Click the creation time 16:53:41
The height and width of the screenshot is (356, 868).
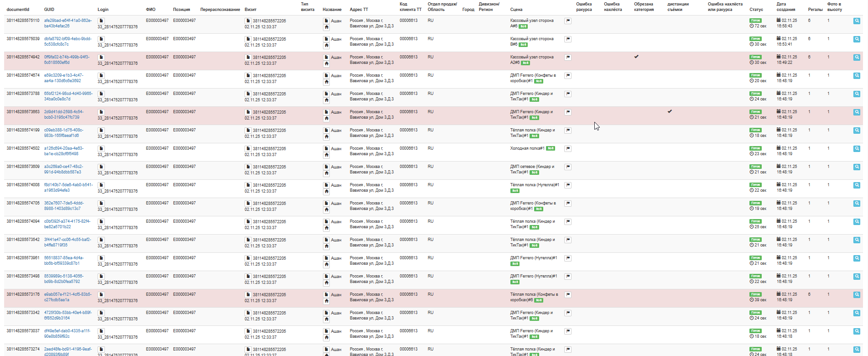785,44
